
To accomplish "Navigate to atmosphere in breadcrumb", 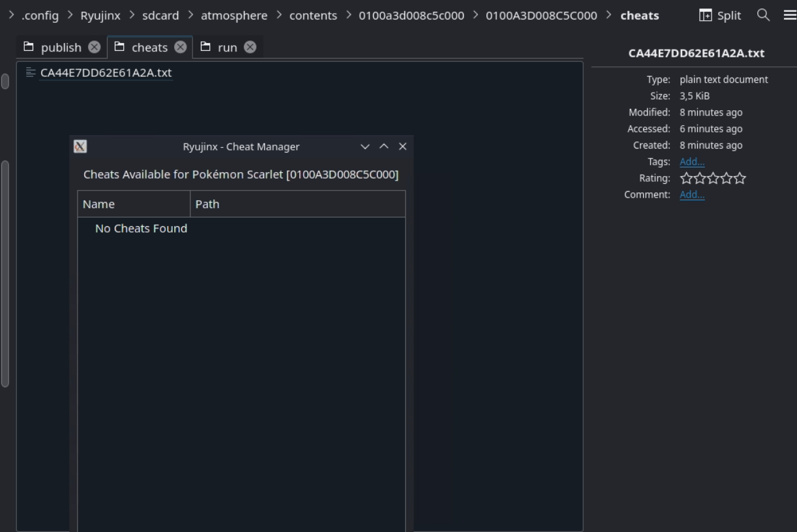I will tap(234, 15).
